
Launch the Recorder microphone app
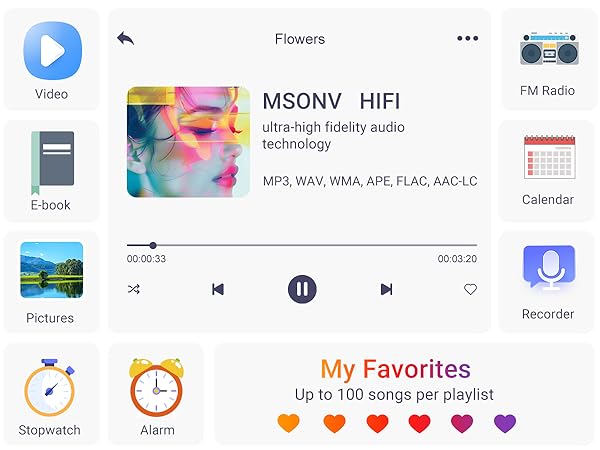(x=549, y=267)
